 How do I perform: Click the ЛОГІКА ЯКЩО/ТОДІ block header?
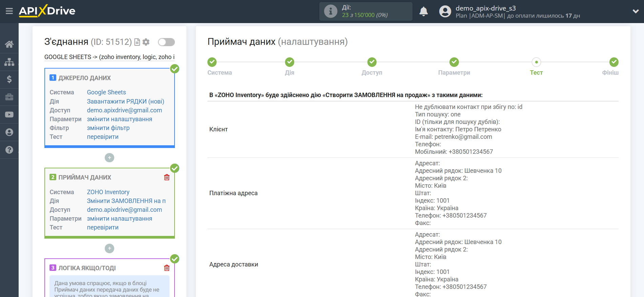pyautogui.click(x=87, y=268)
